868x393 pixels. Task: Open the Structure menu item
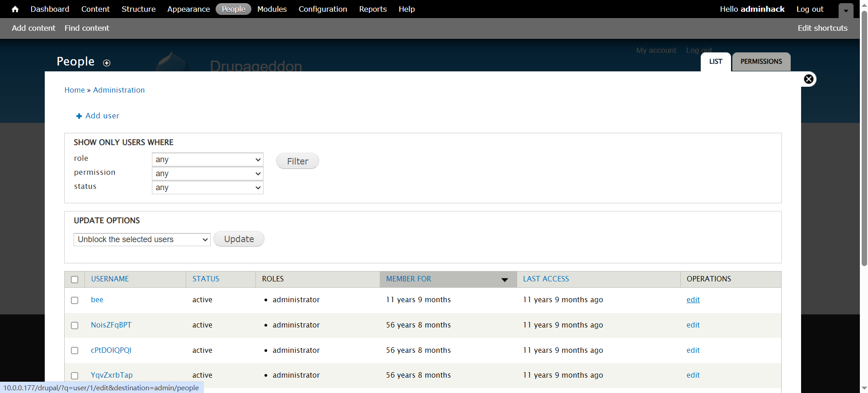(x=138, y=9)
